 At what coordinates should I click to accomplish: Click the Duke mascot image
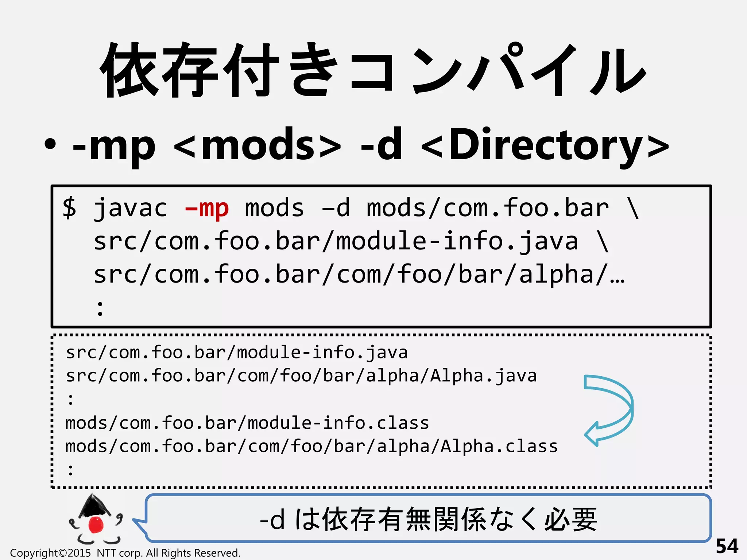(x=96, y=519)
